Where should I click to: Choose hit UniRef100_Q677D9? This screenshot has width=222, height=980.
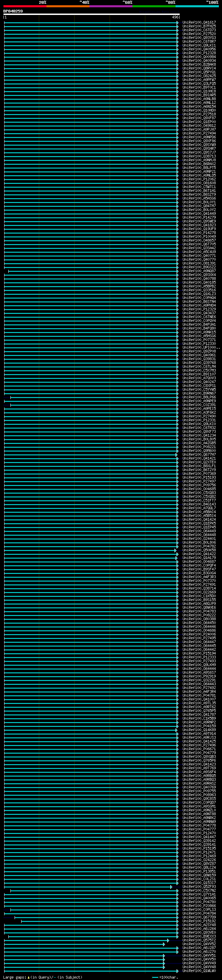point(199,917)
